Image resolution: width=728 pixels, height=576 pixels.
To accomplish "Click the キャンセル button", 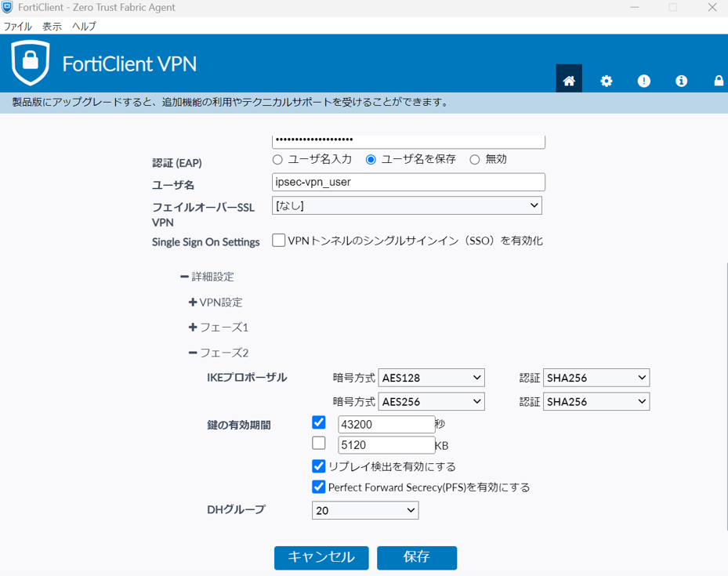I will [321, 557].
